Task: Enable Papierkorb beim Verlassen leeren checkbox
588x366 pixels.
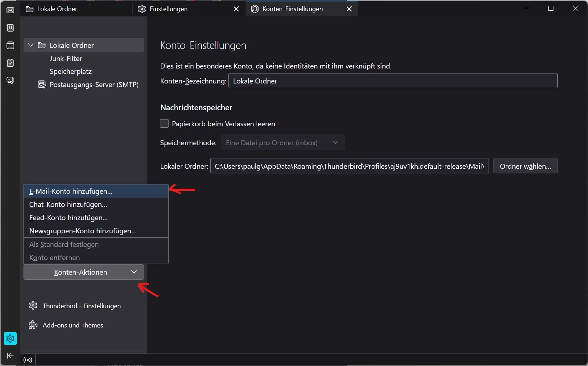Action: pos(164,123)
